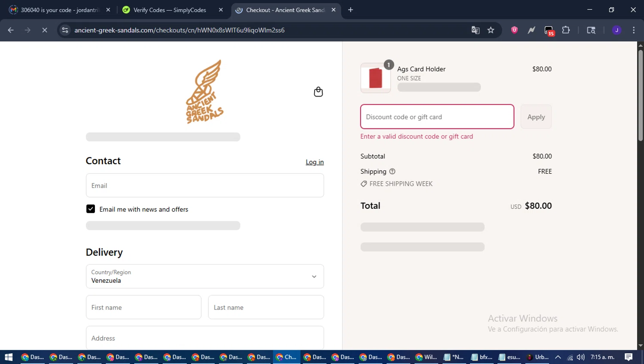Screen dimensions: 644x364
Task: Click the First name field
Action: coord(143,307)
